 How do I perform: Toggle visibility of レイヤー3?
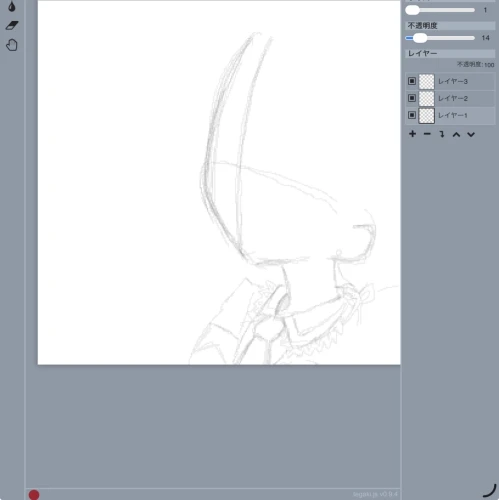[412, 81]
